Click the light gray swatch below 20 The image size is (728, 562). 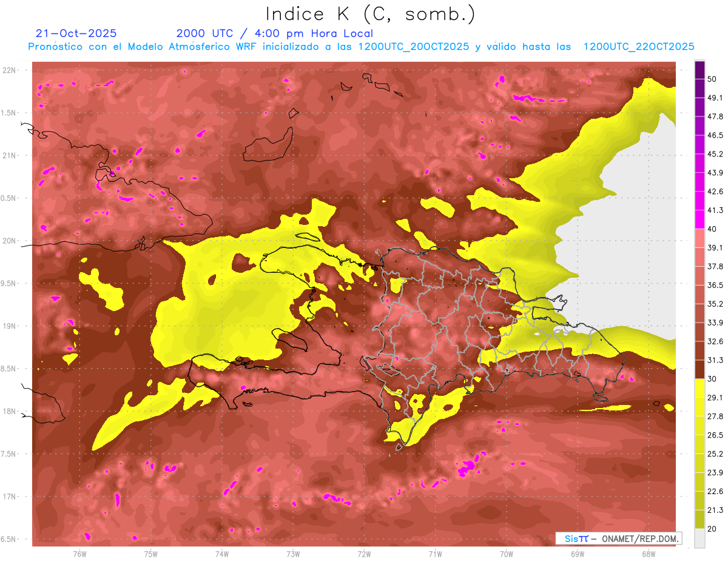pyautogui.click(x=699, y=538)
